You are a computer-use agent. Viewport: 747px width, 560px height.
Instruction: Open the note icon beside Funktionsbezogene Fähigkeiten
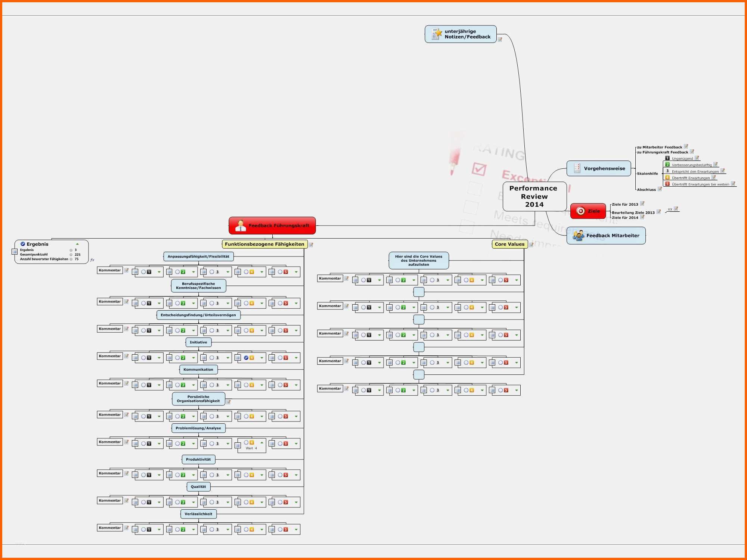[x=311, y=245]
